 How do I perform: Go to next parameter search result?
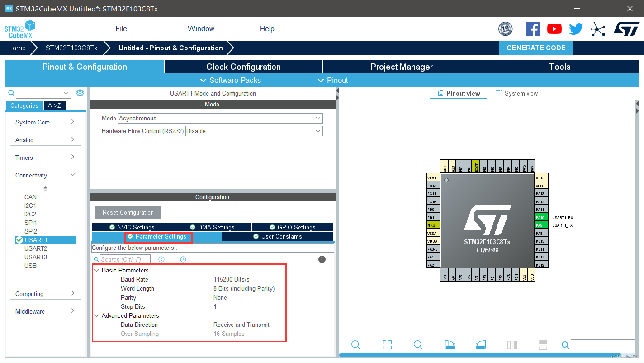coord(183,259)
